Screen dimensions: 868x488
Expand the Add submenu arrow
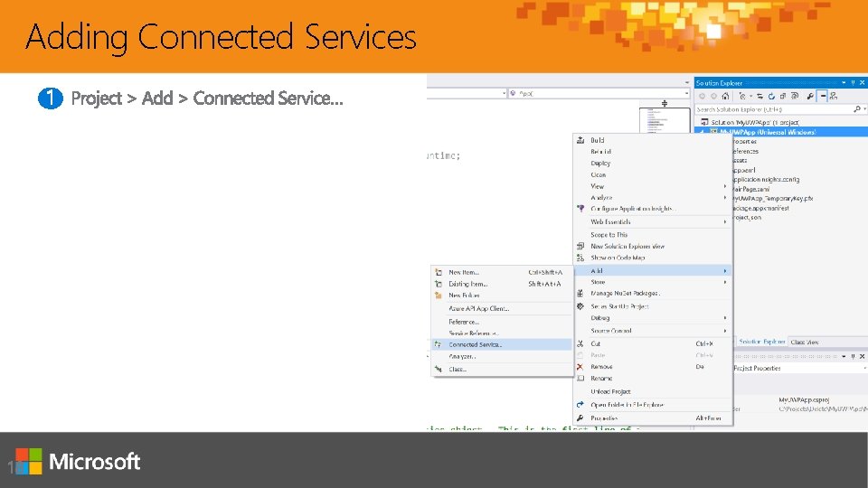(x=724, y=271)
